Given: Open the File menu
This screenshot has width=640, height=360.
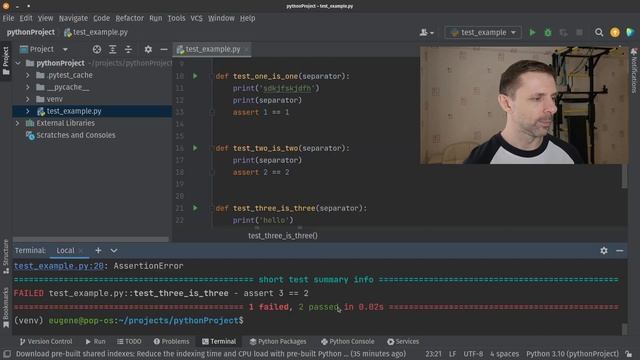Looking at the screenshot, I should coord(8,18).
